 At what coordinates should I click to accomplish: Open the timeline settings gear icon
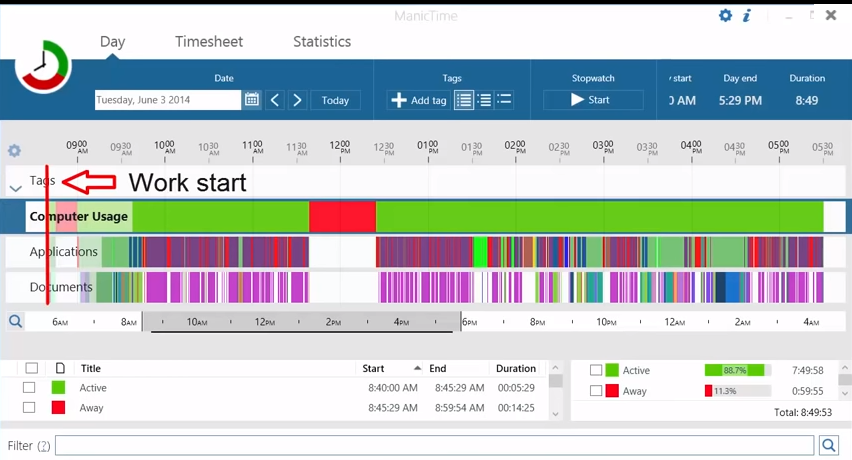pos(15,150)
